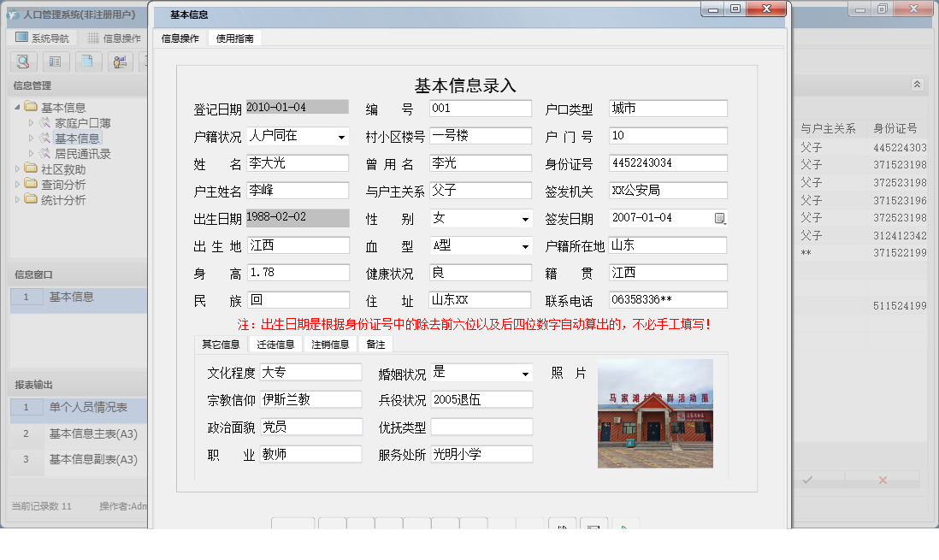Viewport: 939px width, 560px height.
Task: Click the red cross cancel icon
Action: (x=882, y=480)
